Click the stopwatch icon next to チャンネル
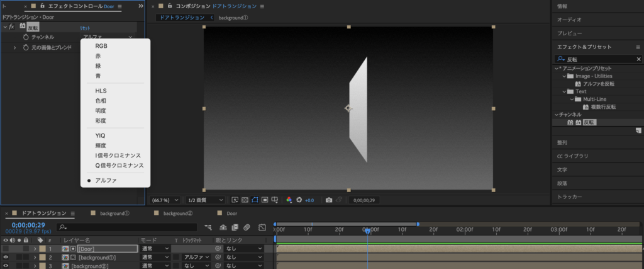 26,38
